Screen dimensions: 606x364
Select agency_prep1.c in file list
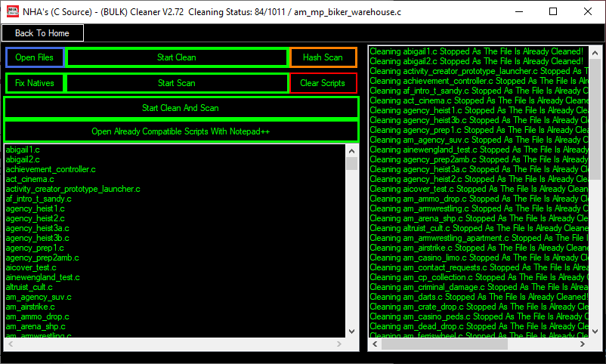click(35, 248)
